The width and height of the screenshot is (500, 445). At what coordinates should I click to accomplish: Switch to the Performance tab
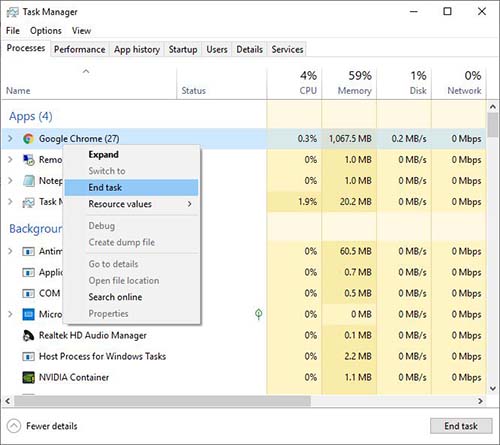(80, 49)
